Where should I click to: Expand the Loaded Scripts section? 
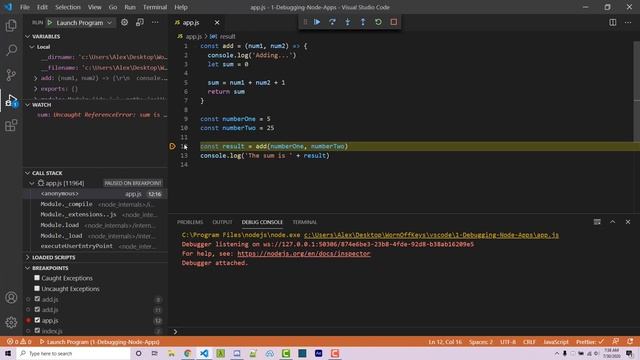(x=27, y=258)
